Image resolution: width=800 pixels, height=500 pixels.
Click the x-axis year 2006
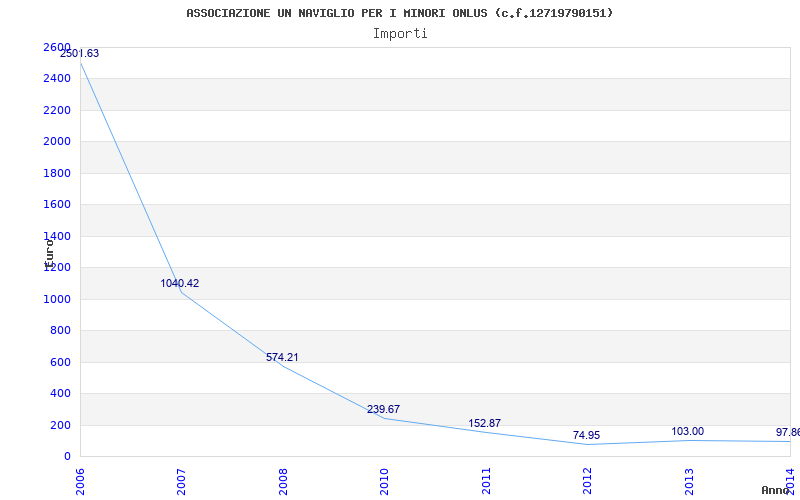point(80,481)
